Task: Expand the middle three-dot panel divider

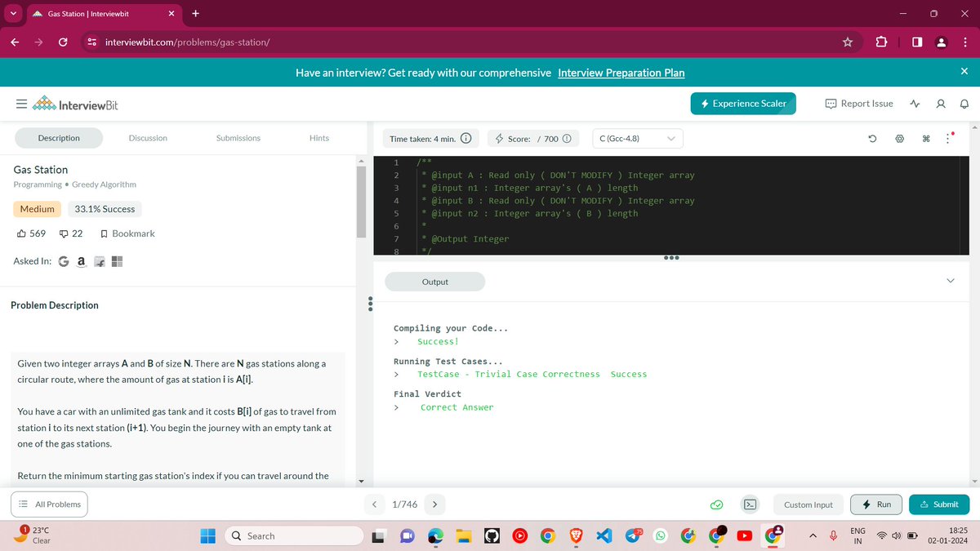Action: click(x=671, y=257)
